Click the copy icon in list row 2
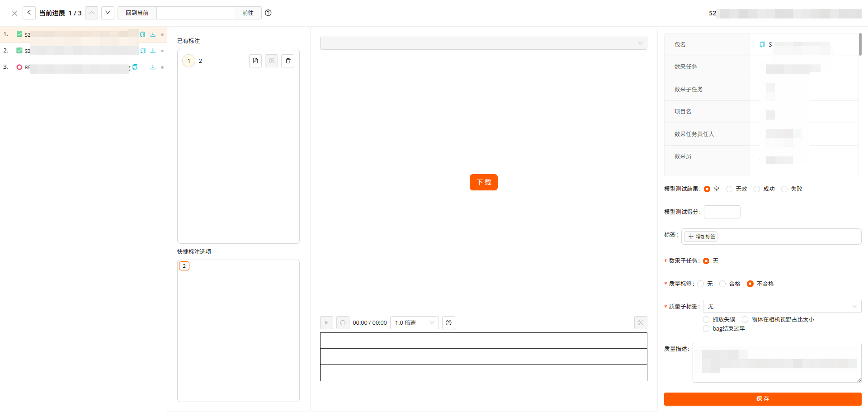The width and height of the screenshot is (868, 412). click(143, 51)
